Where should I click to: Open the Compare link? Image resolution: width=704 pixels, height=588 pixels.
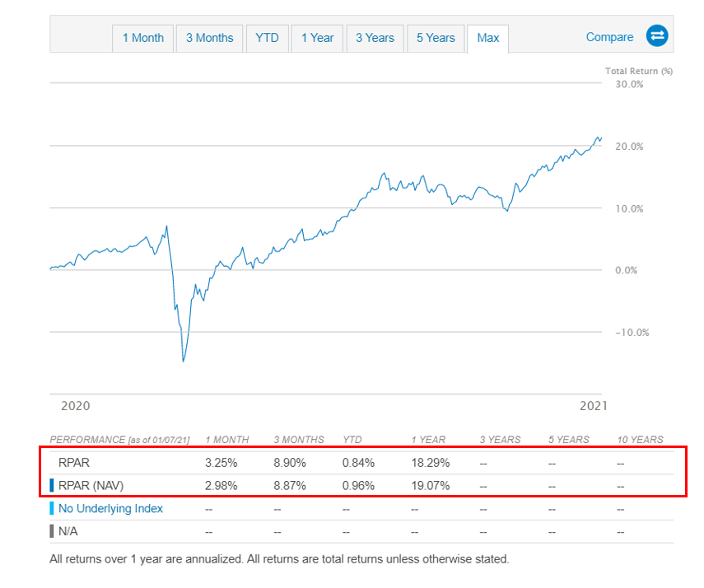point(609,37)
